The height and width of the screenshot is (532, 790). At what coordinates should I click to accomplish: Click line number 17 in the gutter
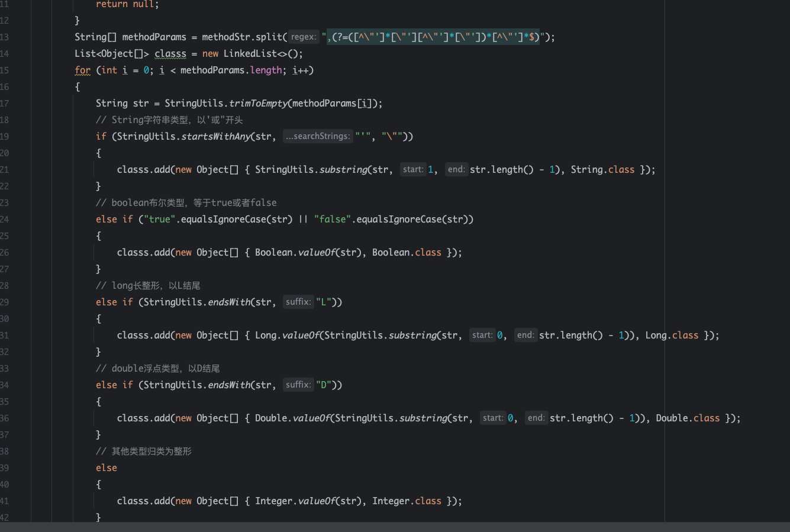tap(5, 103)
